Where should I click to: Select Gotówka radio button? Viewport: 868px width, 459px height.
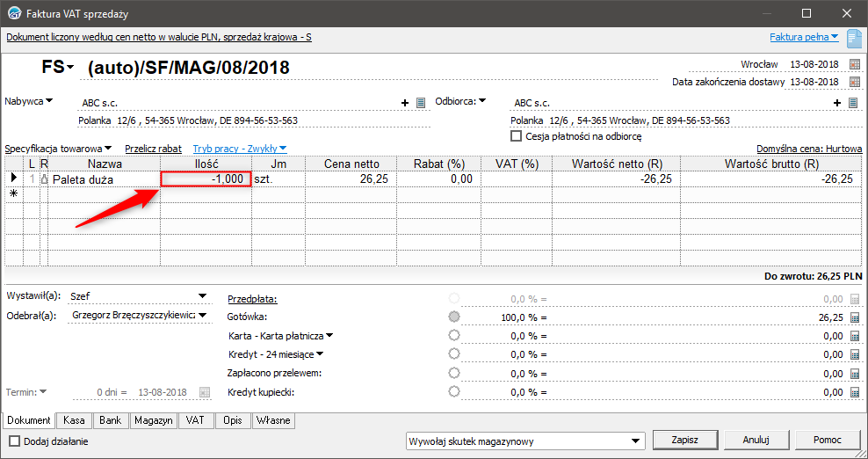point(454,317)
